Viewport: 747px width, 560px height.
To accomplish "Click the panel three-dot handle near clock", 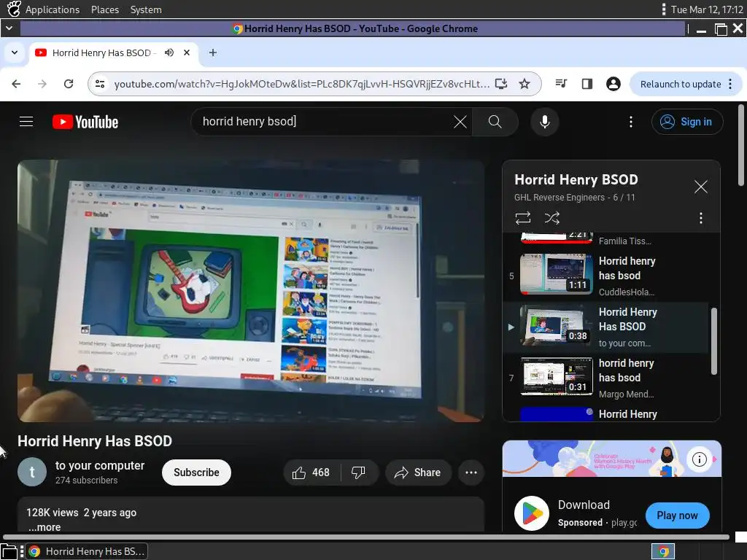I will coord(664,9).
